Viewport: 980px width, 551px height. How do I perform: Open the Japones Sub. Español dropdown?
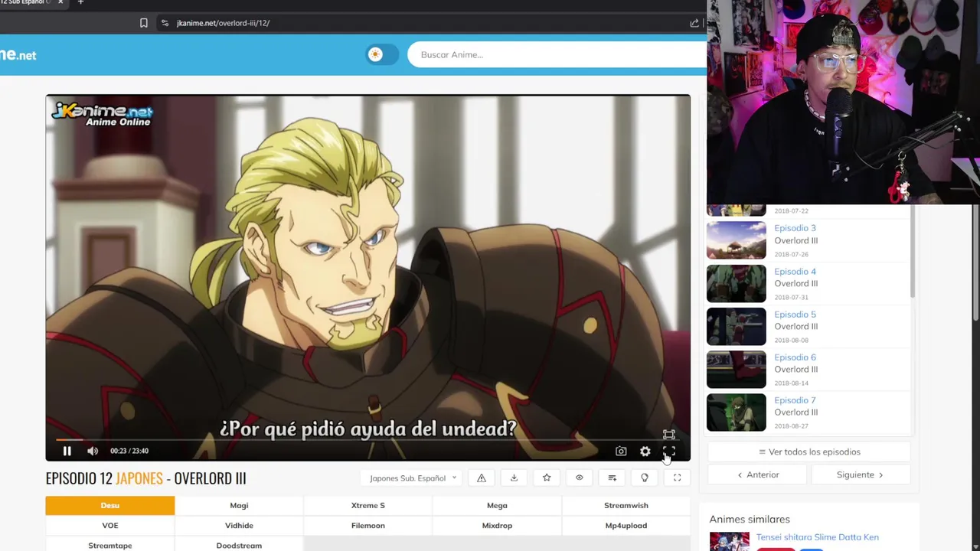point(412,478)
